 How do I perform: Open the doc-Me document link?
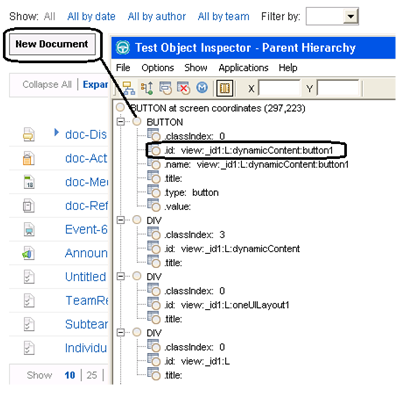click(86, 182)
